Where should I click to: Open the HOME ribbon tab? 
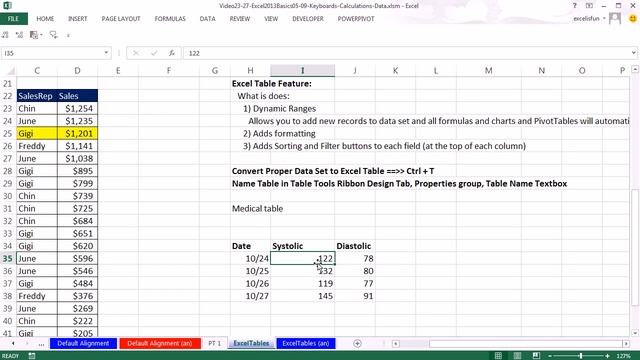(x=45, y=19)
